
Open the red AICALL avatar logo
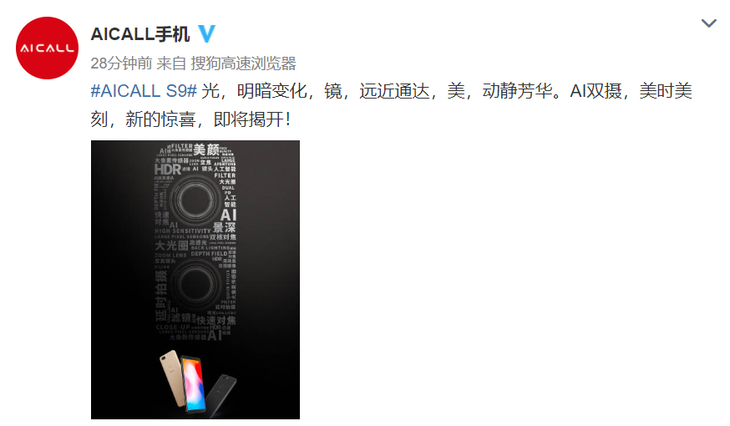pyautogui.click(x=47, y=48)
